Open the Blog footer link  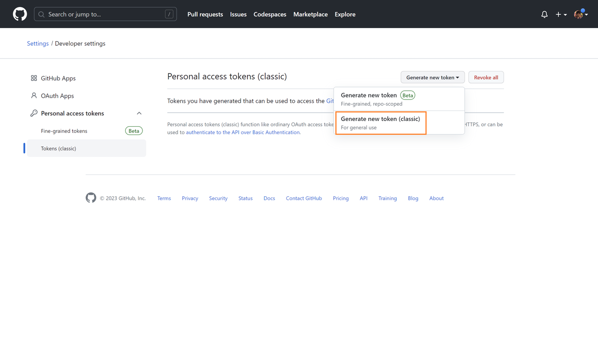[x=413, y=198]
